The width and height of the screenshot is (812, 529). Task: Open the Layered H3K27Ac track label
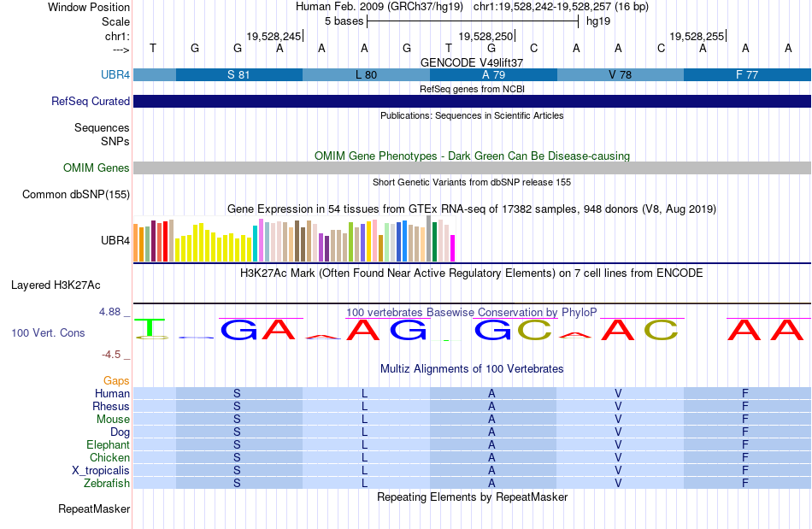(56, 285)
